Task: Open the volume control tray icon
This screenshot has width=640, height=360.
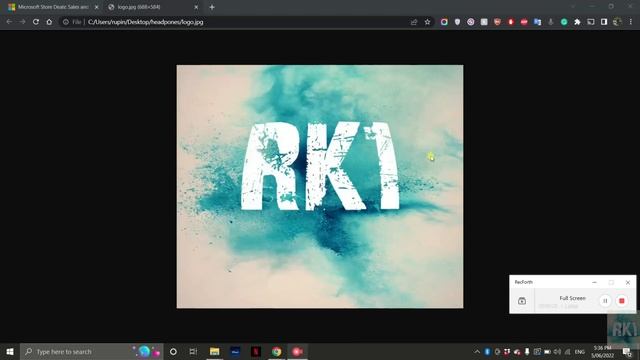Action: (x=558, y=351)
